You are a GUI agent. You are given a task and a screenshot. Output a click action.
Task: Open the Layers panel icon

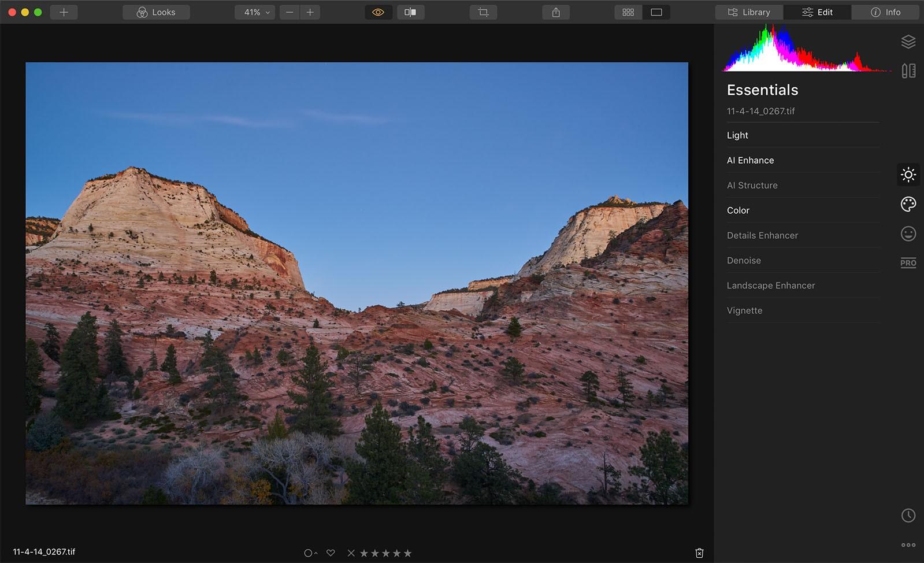point(908,42)
